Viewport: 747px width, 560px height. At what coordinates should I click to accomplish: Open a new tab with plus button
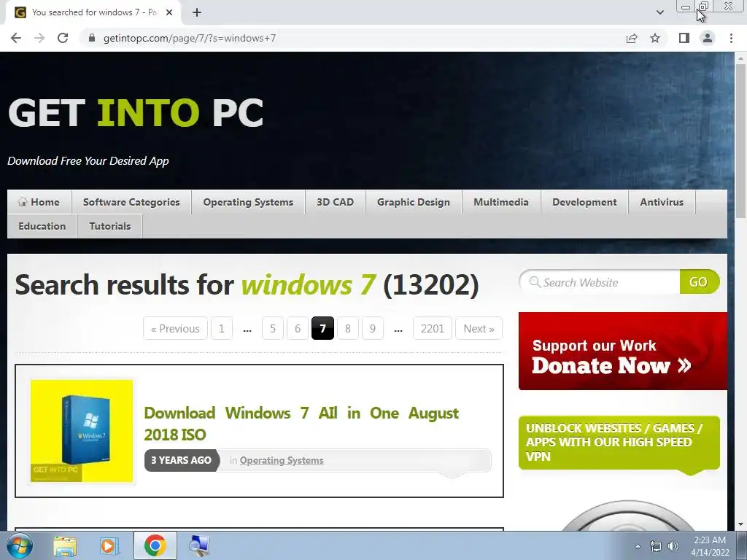pos(197,12)
